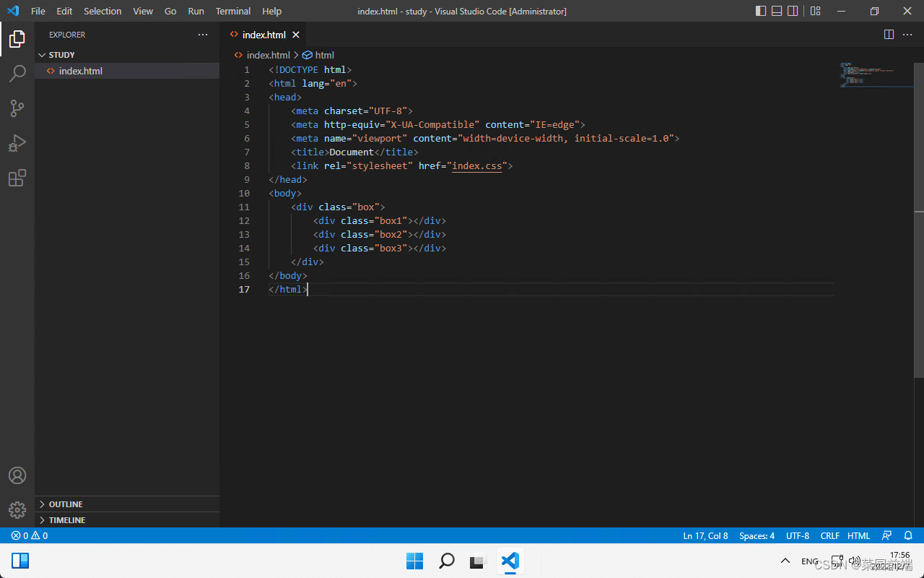Click the <title>Document</title> text

tap(354, 152)
